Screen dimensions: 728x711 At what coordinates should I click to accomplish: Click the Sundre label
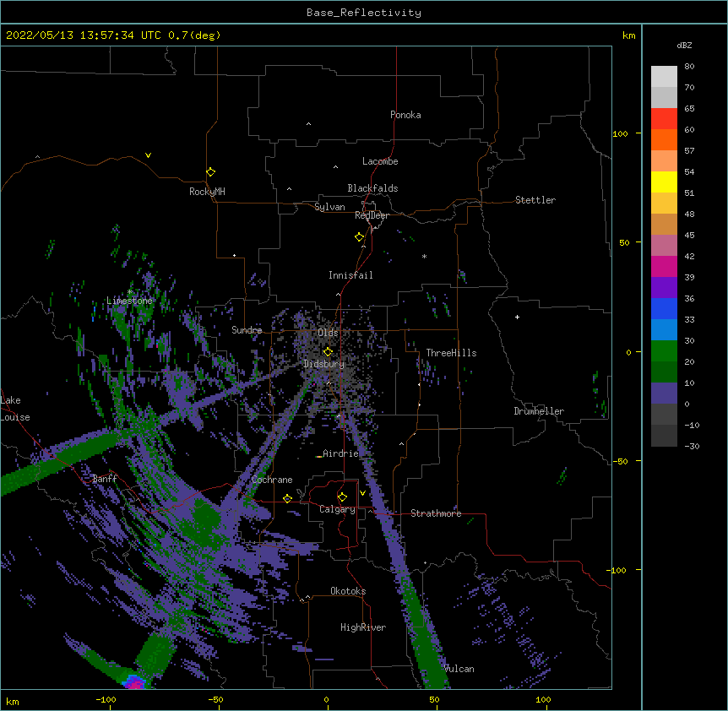pyautogui.click(x=247, y=330)
